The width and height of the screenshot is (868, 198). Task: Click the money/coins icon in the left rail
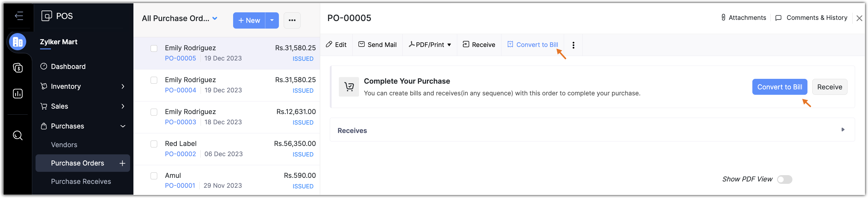click(17, 68)
